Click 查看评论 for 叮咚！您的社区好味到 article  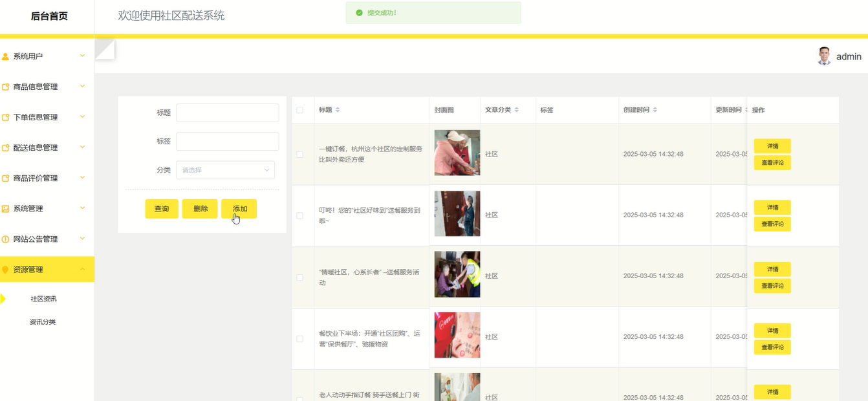click(772, 224)
